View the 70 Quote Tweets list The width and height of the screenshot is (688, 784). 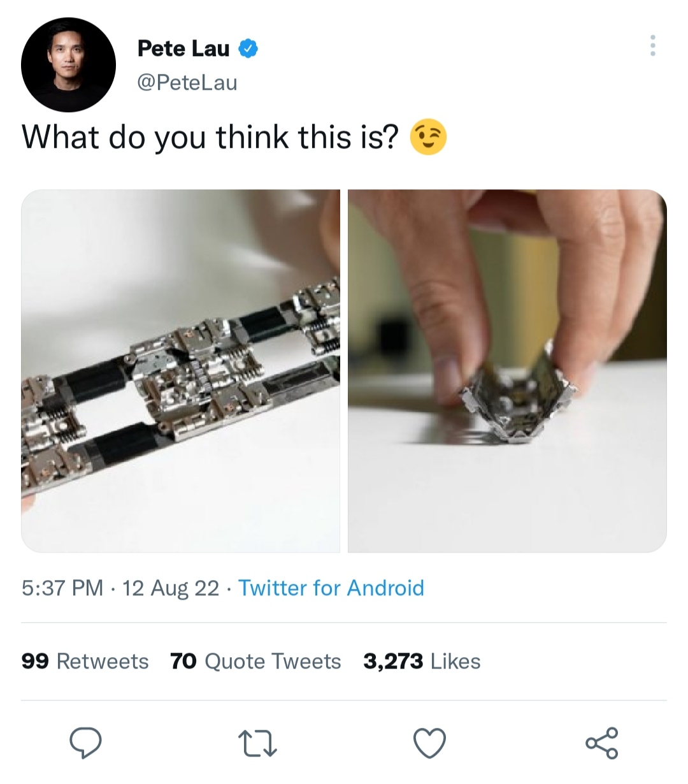(255, 661)
